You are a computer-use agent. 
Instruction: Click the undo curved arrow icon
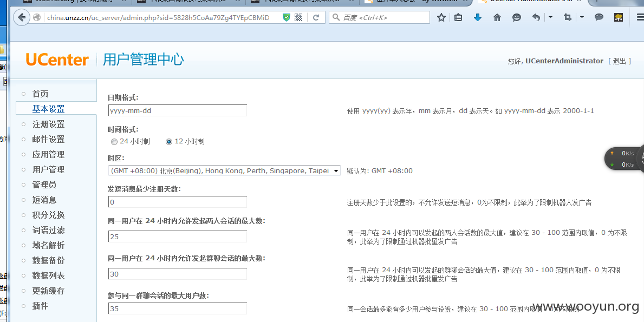536,17
